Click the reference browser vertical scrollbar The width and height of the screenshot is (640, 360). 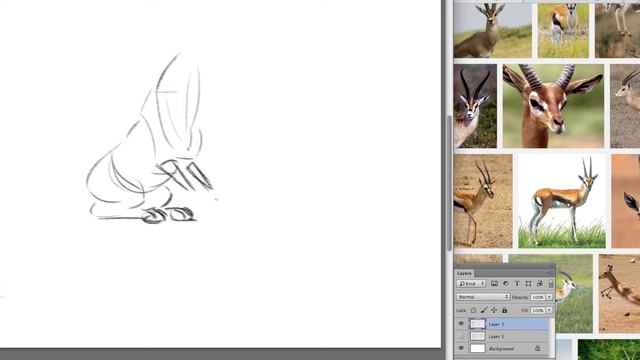point(449,183)
